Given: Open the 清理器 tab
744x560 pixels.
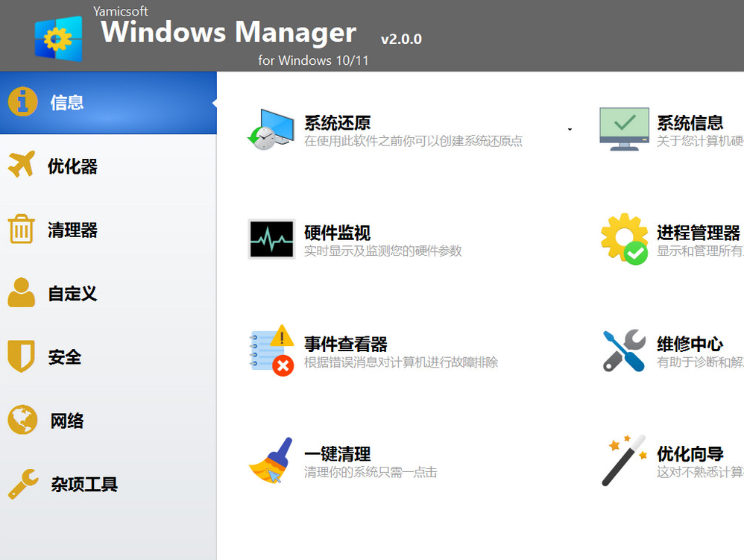Looking at the screenshot, I should [108, 229].
